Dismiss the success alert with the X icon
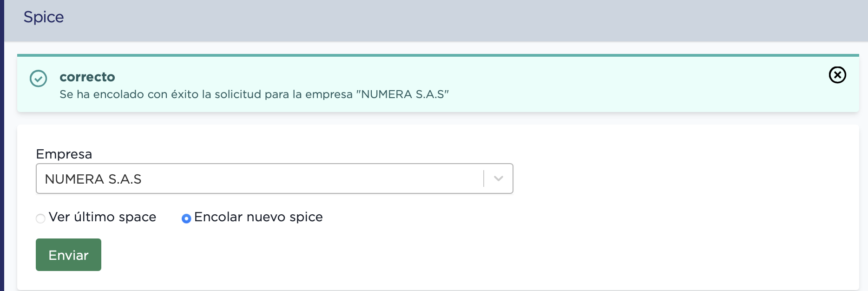The height and width of the screenshot is (291, 868). point(837,75)
